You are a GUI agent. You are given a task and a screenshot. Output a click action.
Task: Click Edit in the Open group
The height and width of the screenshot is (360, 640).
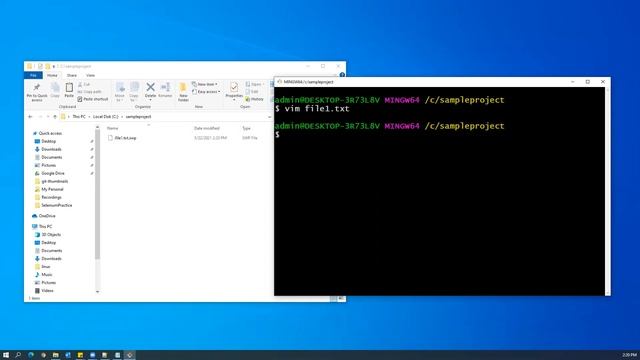(x=252, y=92)
